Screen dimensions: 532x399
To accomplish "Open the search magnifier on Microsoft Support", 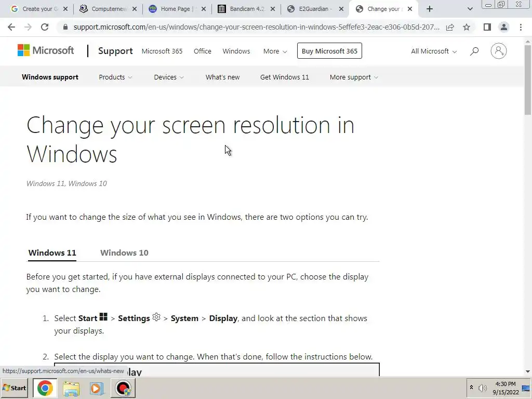I will click(x=474, y=51).
